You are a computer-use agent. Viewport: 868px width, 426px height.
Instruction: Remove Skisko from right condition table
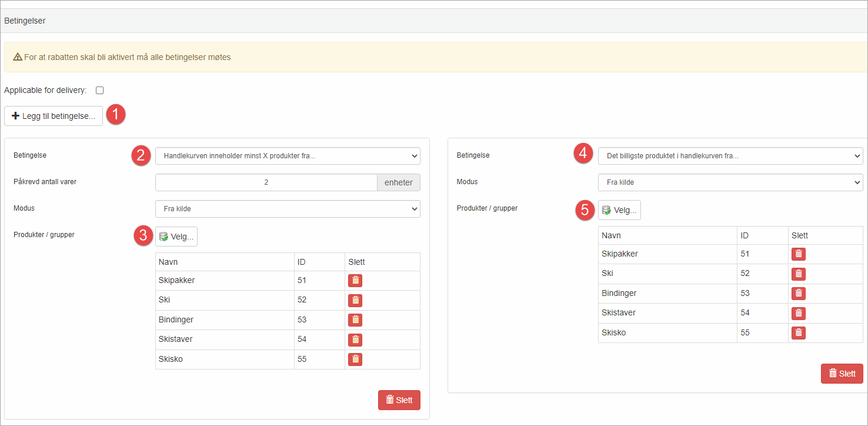[798, 332]
